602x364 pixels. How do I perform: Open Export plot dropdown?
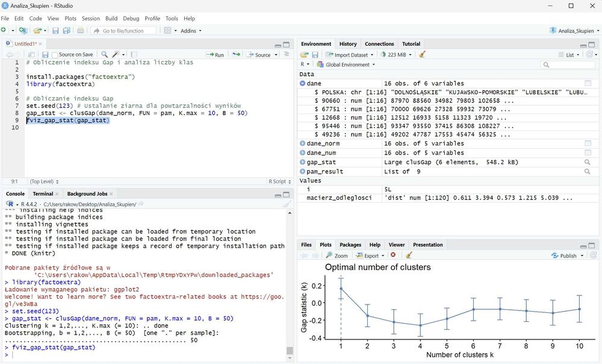370,256
